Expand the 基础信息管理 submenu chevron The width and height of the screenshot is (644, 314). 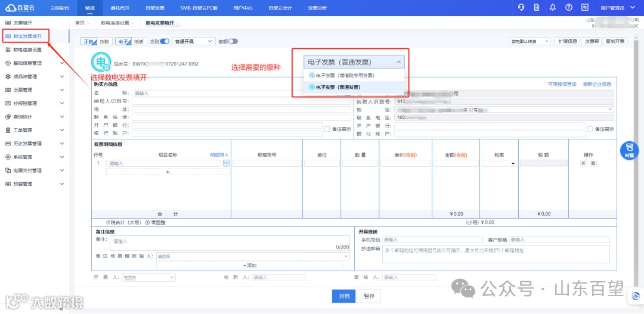(62, 63)
